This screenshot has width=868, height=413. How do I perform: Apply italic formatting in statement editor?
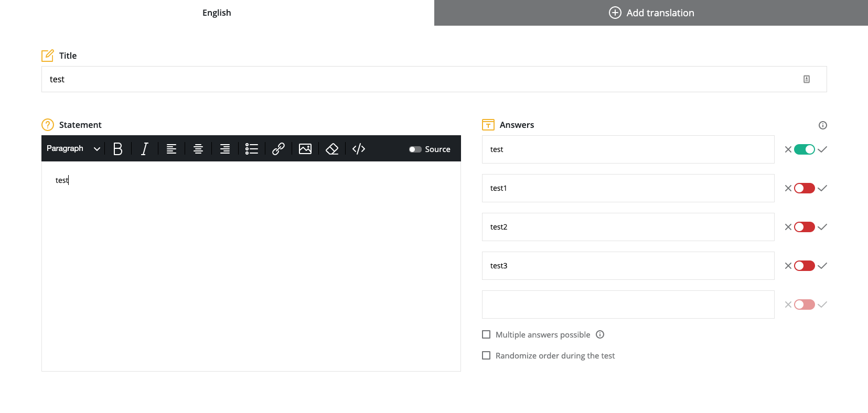pyautogui.click(x=145, y=149)
